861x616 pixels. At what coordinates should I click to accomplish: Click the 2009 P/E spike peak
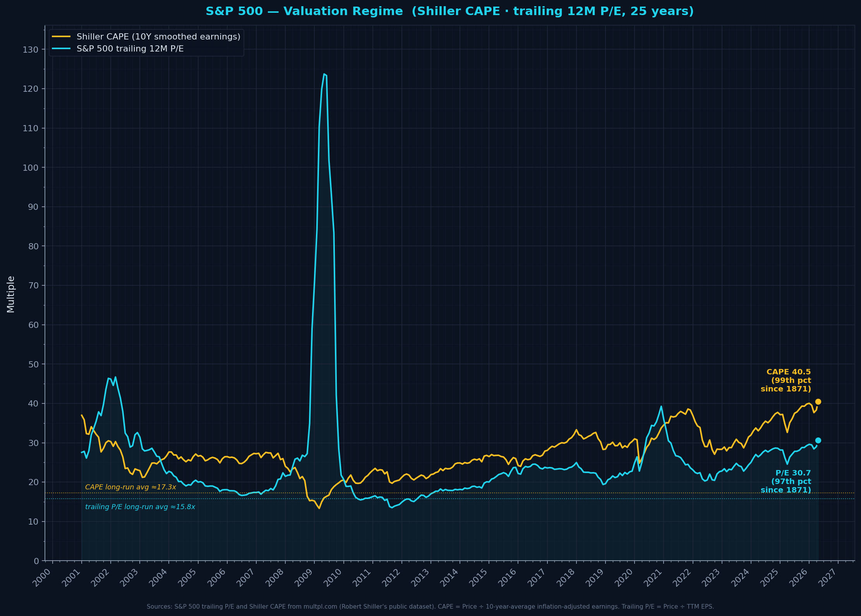pos(324,74)
